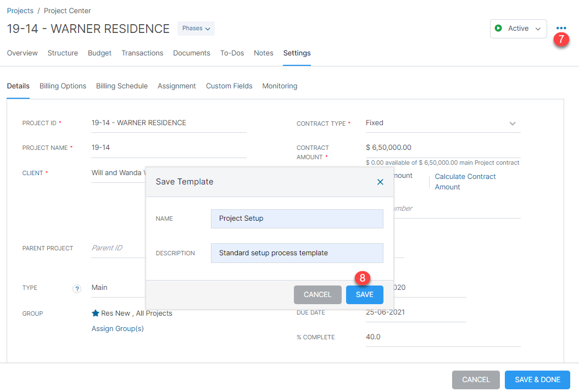Image resolution: width=579 pixels, height=392 pixels.
Task: Click the template Description field
Action: click(x=297, y=253)
